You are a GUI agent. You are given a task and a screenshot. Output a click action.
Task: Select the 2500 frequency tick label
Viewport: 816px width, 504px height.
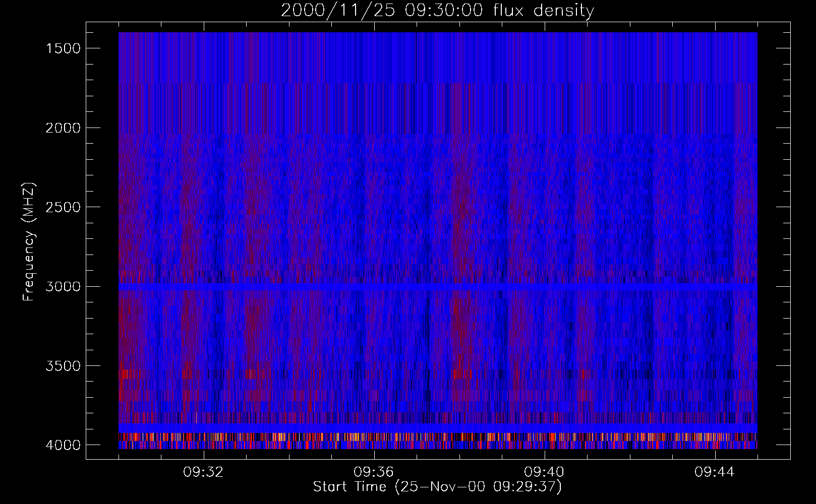tap(63, 207)
